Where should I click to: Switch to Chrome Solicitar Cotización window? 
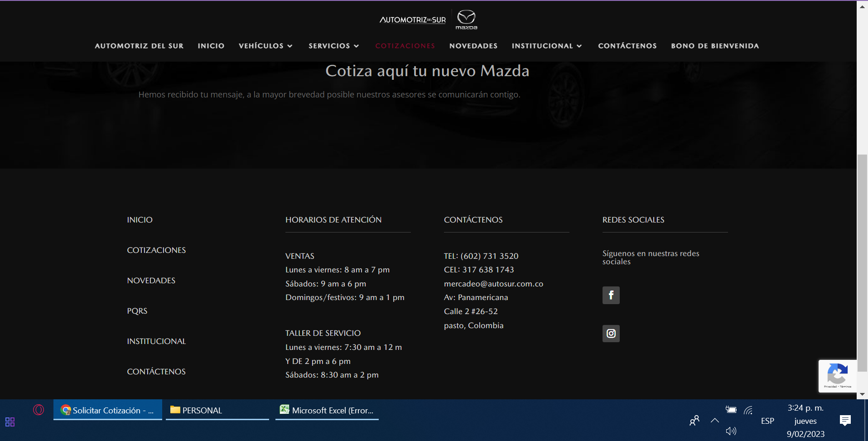pos(108,410)
